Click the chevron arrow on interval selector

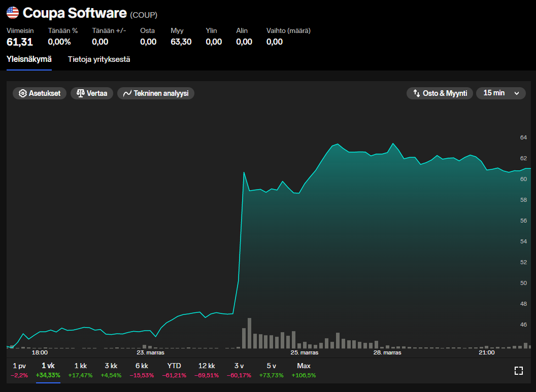[x=517, y=93]
